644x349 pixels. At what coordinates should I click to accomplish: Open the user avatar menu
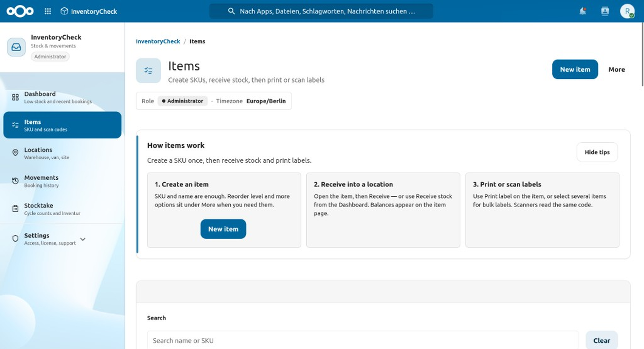627,11
